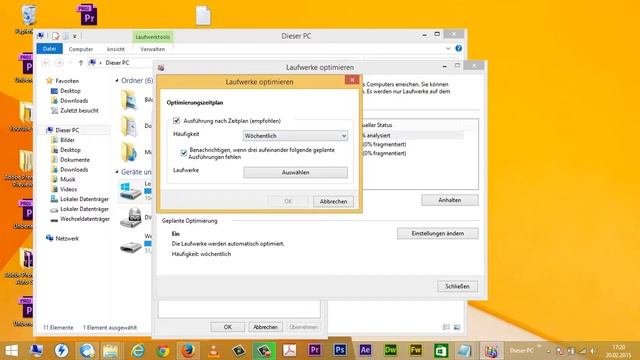Show hidden system tray icons
640x360 pixels.
pyautogui.click(x=549, y=351)
